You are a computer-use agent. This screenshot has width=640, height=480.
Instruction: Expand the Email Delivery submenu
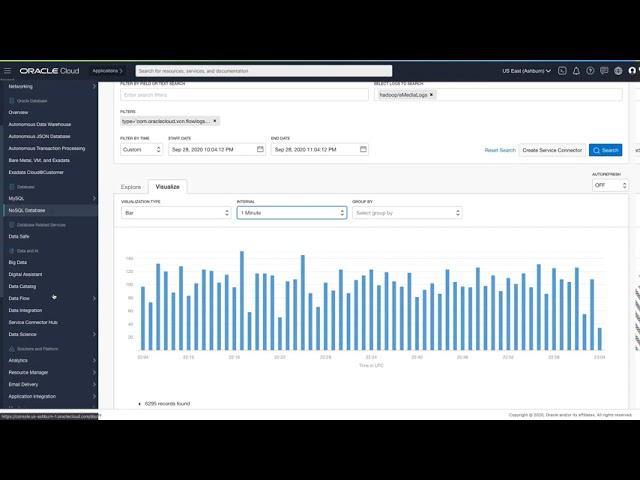pyautogui.click(x=94, y=384)
